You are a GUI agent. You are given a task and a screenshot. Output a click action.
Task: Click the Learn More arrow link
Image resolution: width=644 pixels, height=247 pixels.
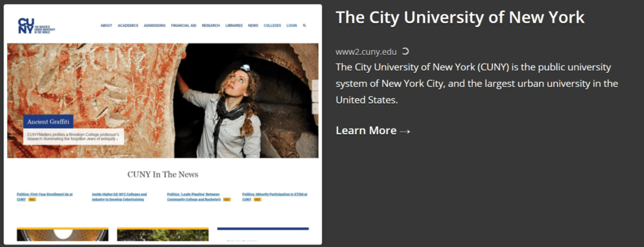click(373, 131)
